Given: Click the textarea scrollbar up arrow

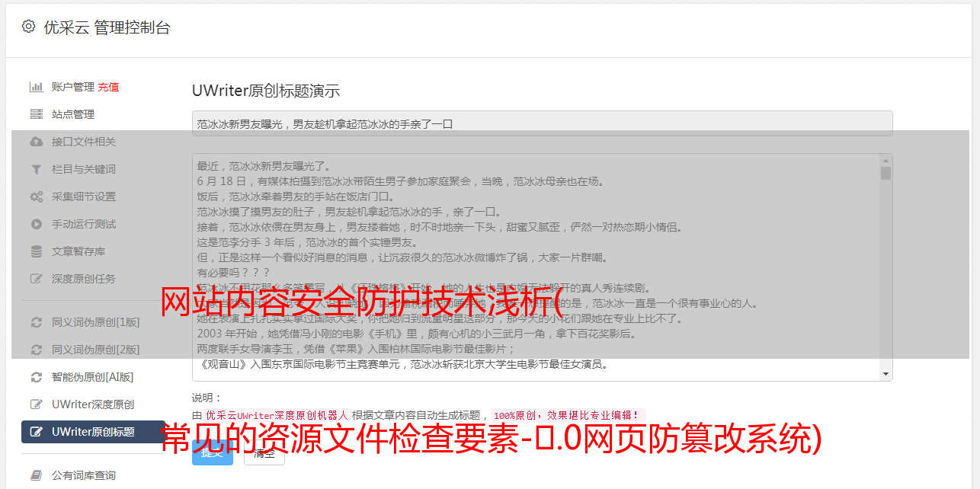Looking at the screenshot, I should [x=886, y=161].
